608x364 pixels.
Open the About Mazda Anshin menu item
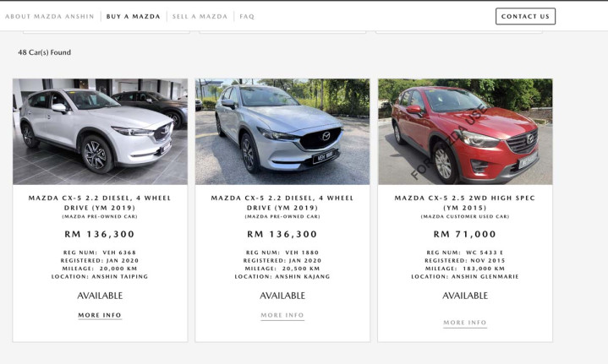click(x=50, y=16)
